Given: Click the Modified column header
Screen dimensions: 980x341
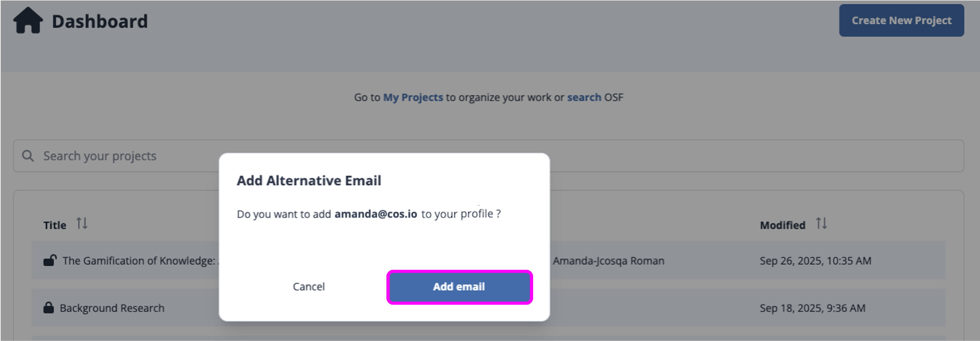Looking at the screenshot, I should pyautogui.click(x=782, y=225).
